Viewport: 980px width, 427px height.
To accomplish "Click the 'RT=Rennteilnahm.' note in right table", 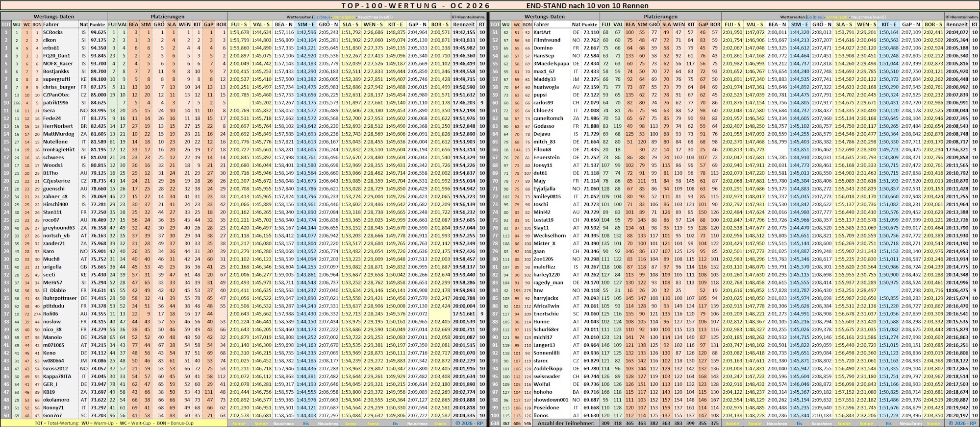I will point(961,17).
